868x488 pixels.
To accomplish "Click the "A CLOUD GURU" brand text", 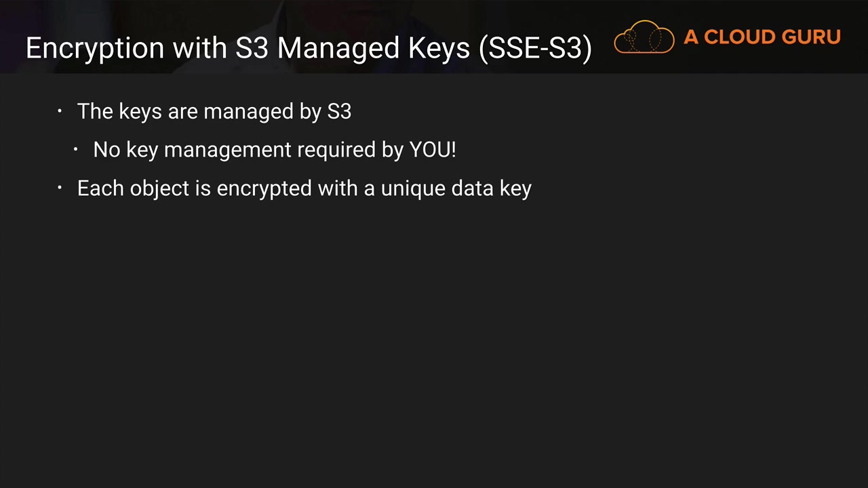I will tap(762, 37).
